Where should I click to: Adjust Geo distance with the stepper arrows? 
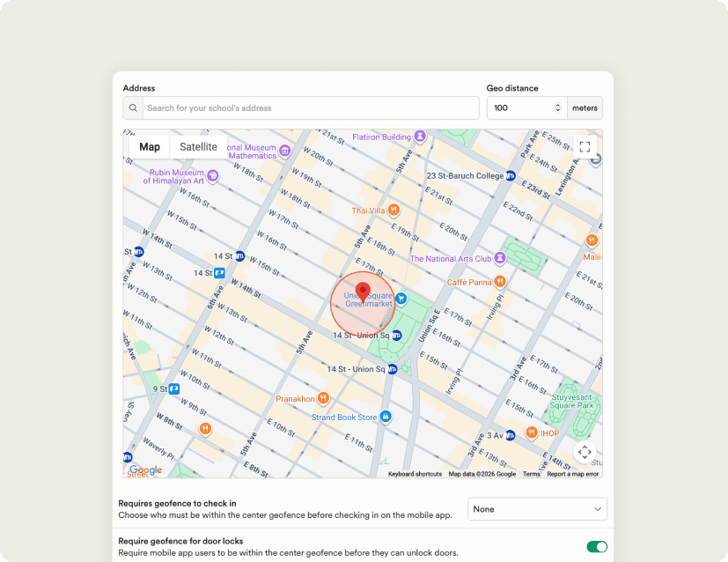(x=557, y=107)
